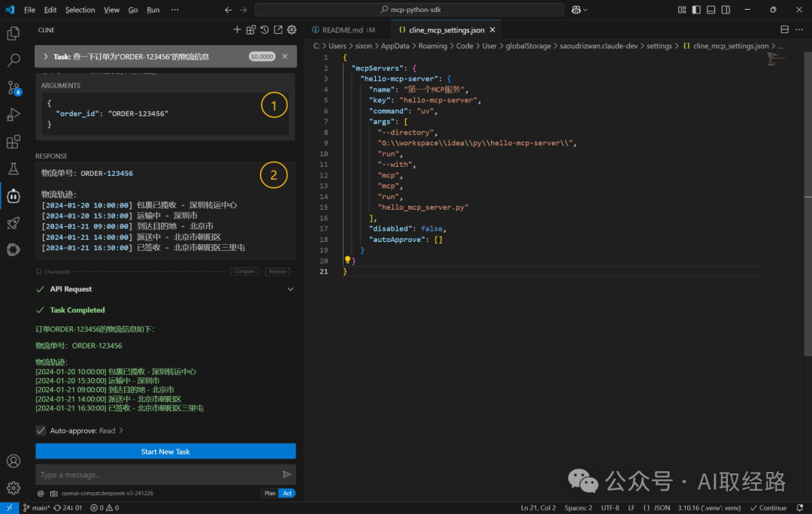This screenshot has height=514, width=812.
Task: Switch to the README.md tab
Action: point(342,30)
